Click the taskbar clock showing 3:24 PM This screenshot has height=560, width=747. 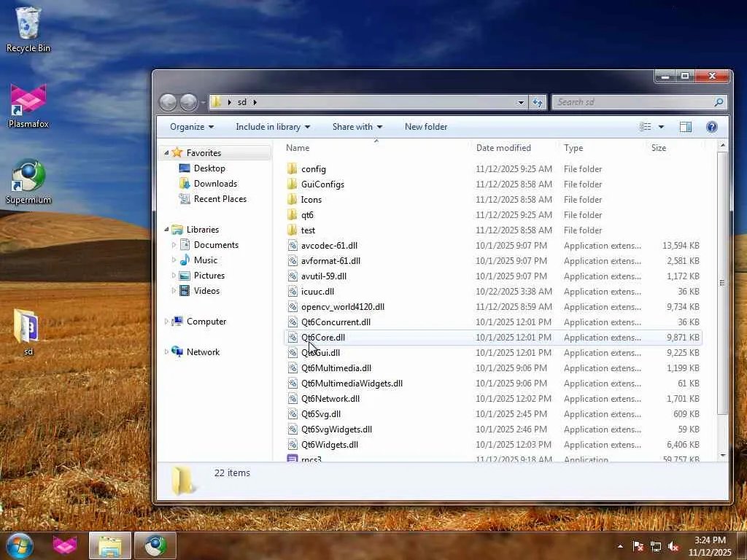(710, 545)
